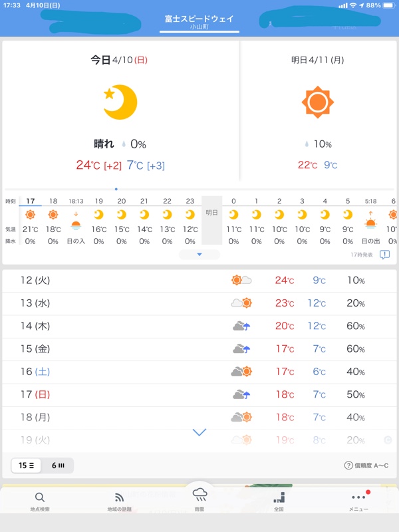Open the location search magnifier icon
The height and width of the screenshot is (532, 399).
coord(40,497)
